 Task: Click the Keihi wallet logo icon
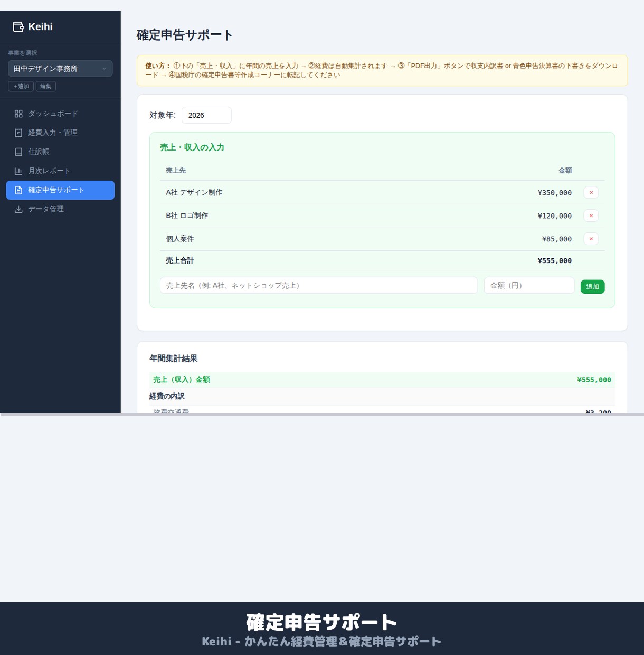click(18, 26)
